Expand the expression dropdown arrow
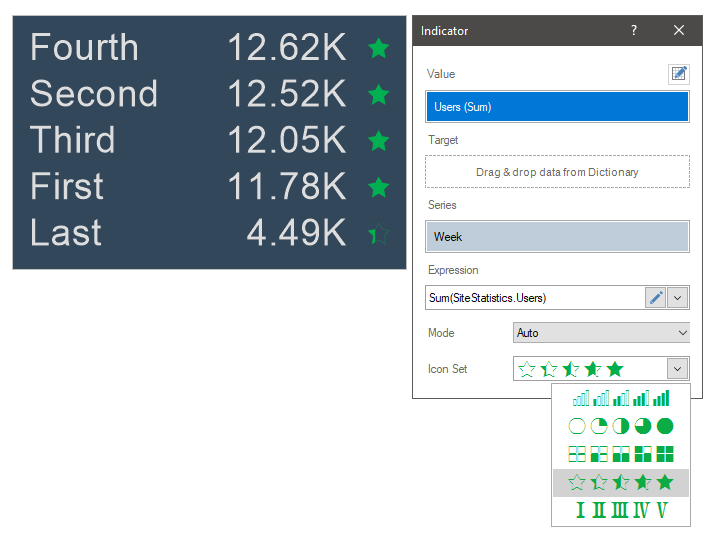 click(x=678, y=297)
